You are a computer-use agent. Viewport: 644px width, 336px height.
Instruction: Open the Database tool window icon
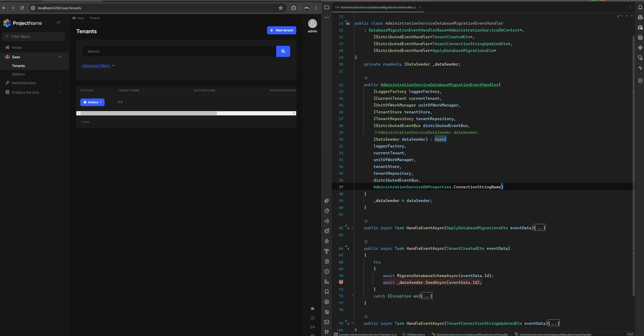point(640,38)
